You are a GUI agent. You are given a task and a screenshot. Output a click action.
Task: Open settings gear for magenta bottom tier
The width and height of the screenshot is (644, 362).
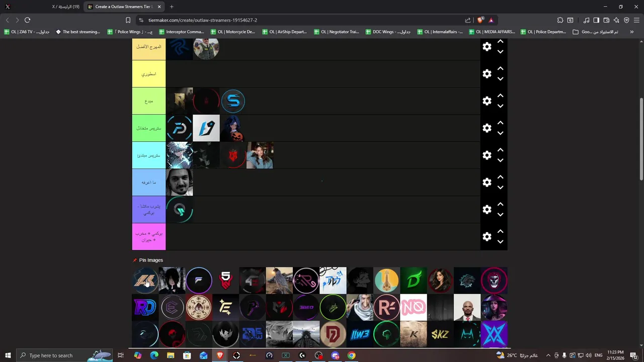pyautogui.click(x=487, y=237)
